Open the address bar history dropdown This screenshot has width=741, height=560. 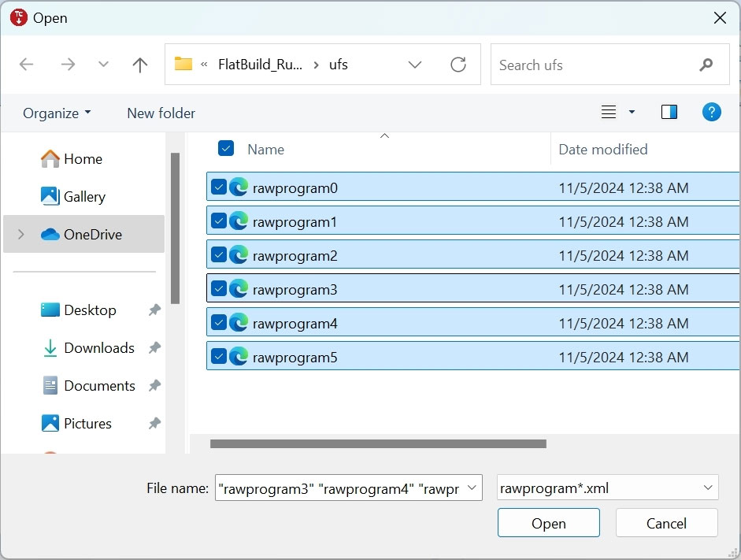click(414, 65)
